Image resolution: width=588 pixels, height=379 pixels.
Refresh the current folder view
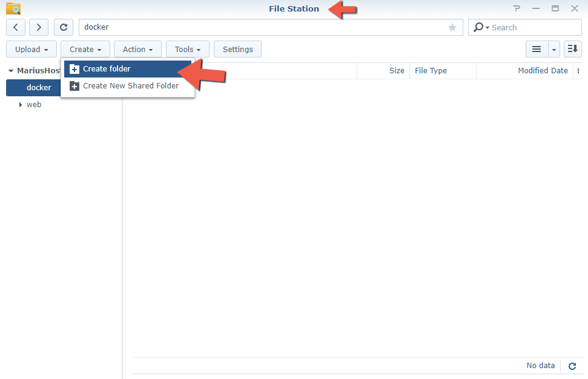click(x=63, y=27)
